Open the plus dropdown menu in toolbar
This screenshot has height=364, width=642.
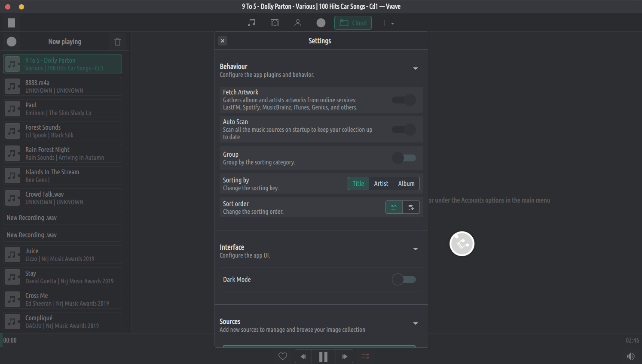pos(387,23)
